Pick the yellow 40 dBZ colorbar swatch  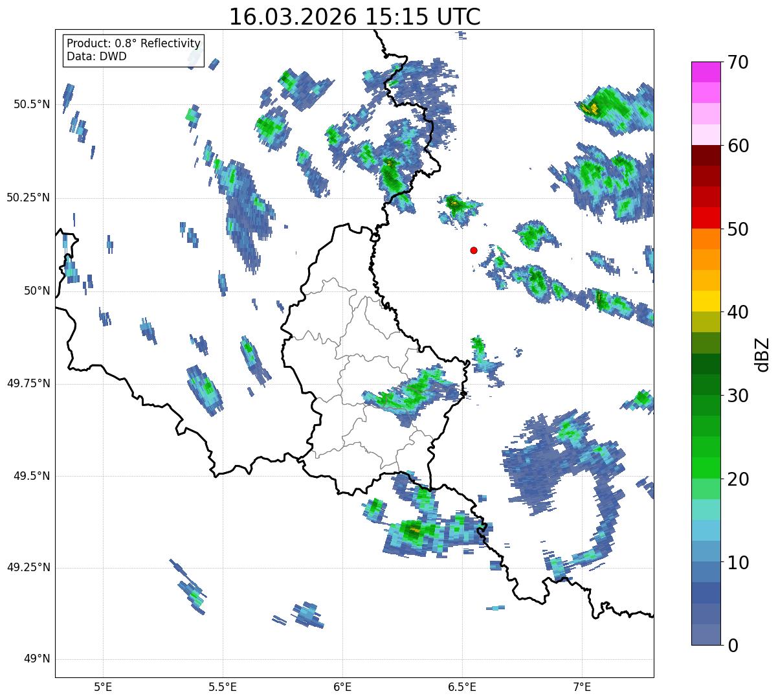tap(706, 301)
